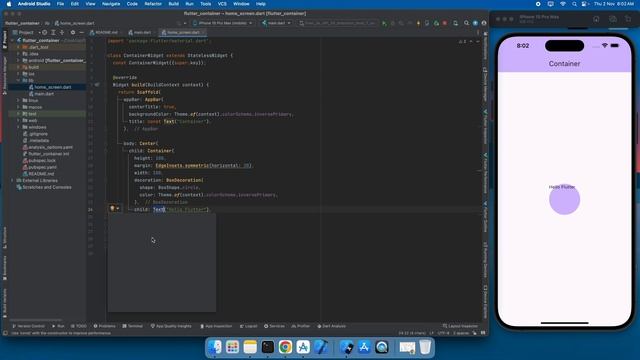Open the VCS menu
The height and width of the screenshot is (360, 640).
(x=222, y=4)
